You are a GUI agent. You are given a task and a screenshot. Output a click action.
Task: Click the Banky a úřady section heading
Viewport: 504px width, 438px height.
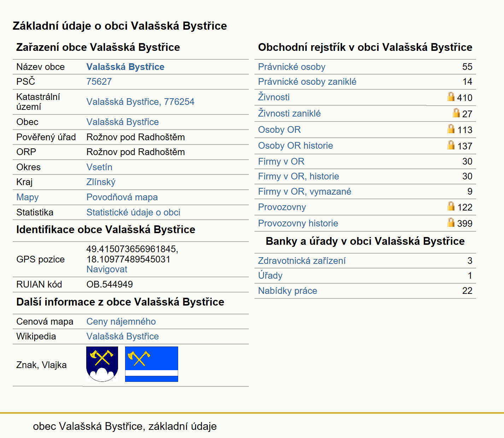pyautogui.click(x=365, y=241)
